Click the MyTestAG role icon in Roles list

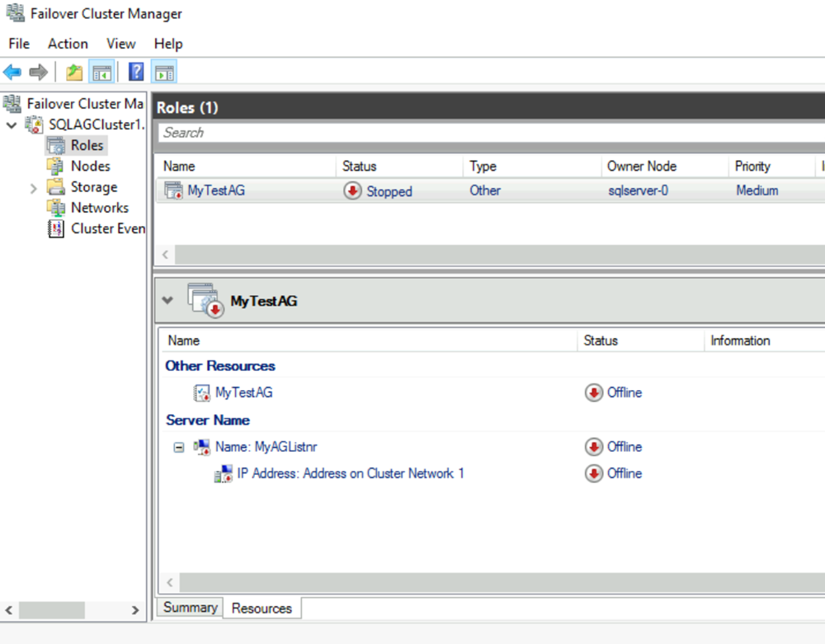click(x=172, y=190)
